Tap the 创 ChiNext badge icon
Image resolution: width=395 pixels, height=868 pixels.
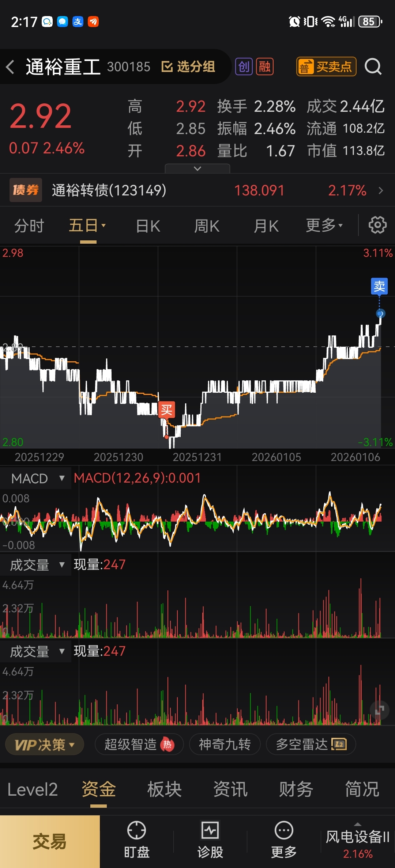coord(244,66)
